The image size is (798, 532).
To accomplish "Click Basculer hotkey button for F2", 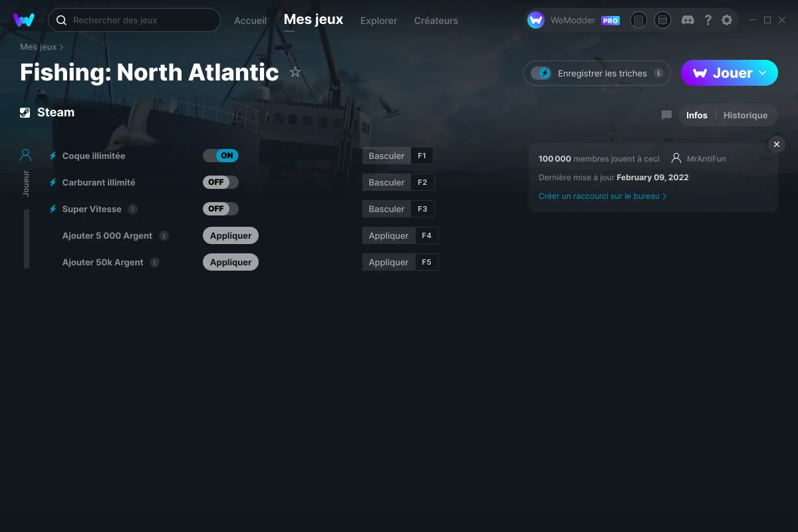I will coord(386,182).
